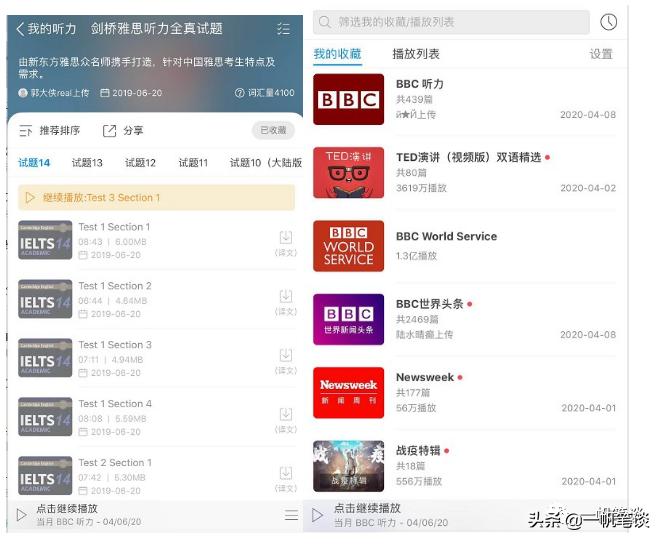Image resolution: width=665 pixels, height=544 pixels.
Task: Tap uploader 郭大侠real上传
Action: (54, 93)
